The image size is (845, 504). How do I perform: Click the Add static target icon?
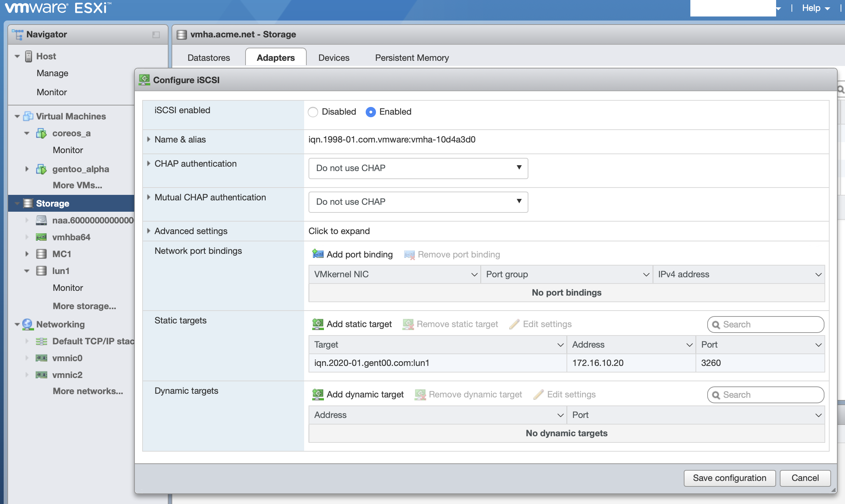click(318, 324)
